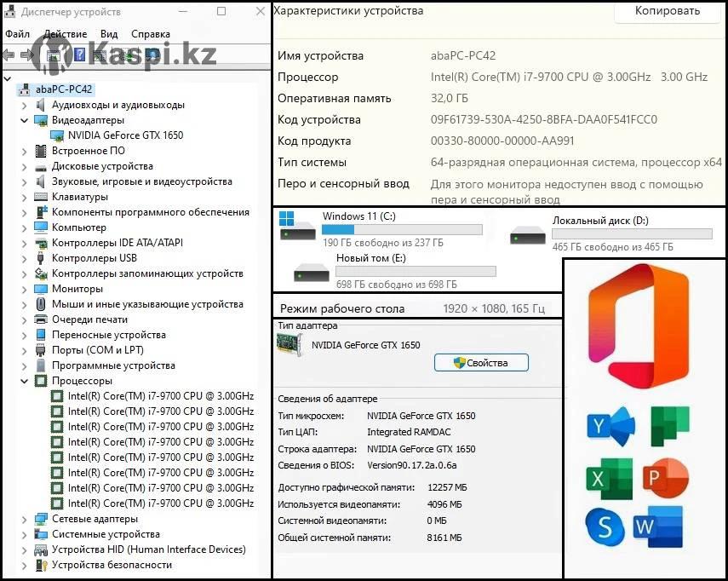Collapse the Процессоры category
The image size is (728, 581).
tap(24, 381)
